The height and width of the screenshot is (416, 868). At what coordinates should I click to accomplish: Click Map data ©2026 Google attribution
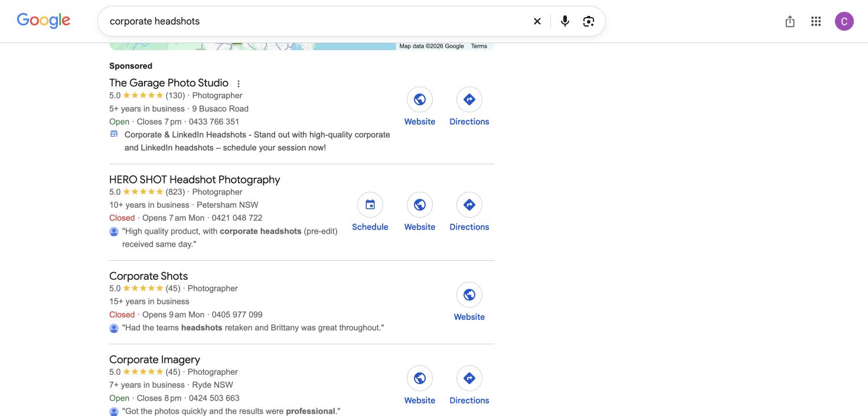tap(432, 46)
